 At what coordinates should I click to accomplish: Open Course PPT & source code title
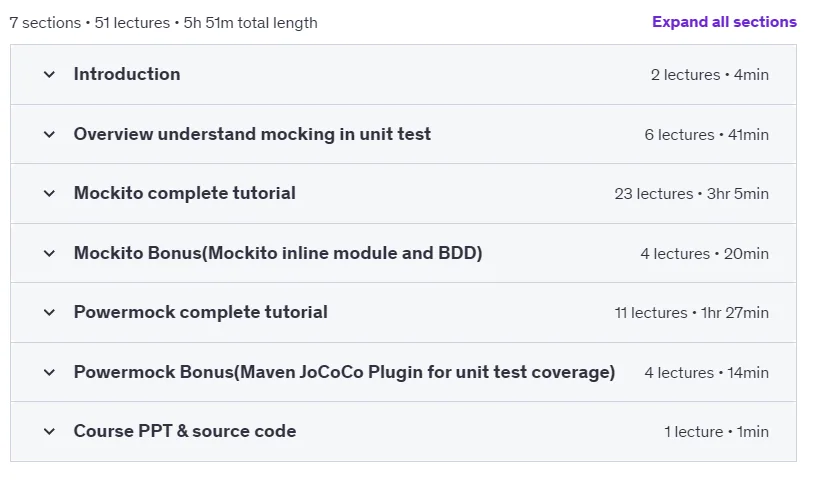[x=185, y=431]
